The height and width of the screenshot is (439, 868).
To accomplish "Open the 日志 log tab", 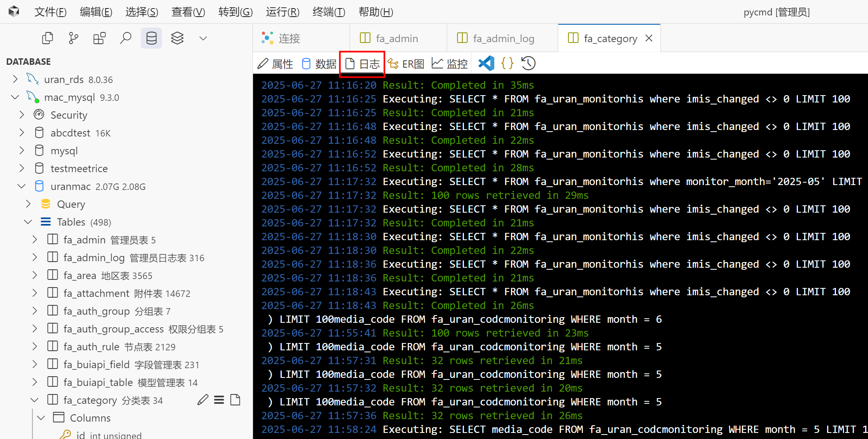I will point(362,64).
